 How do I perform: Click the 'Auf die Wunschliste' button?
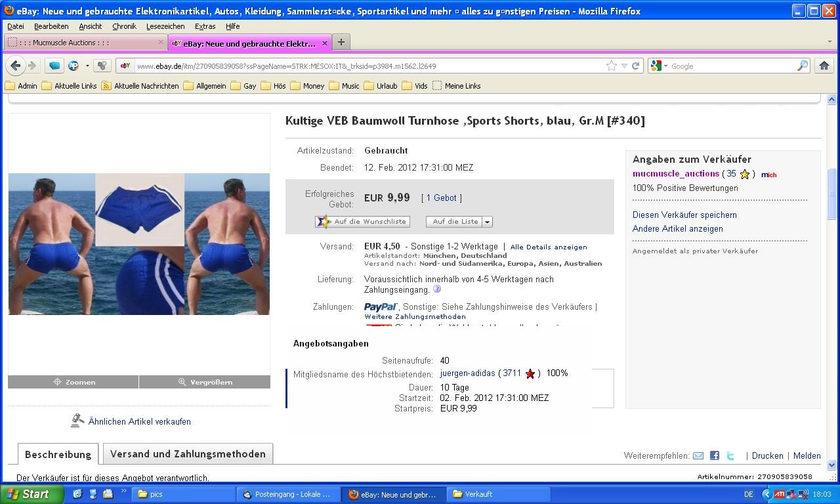[x=363, y=222]
